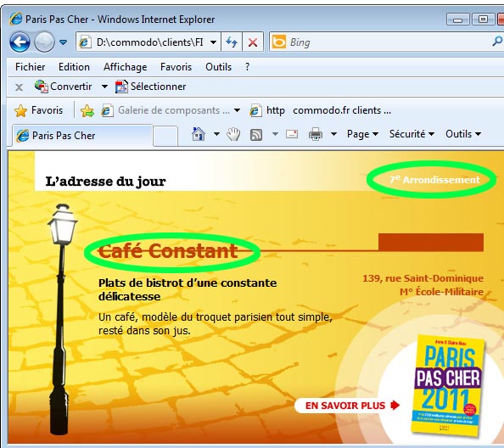Add to favorites bar with star-arrow icon
This screenshot has width=504, height=448.
pyautogui.click(x=87, y=111)
